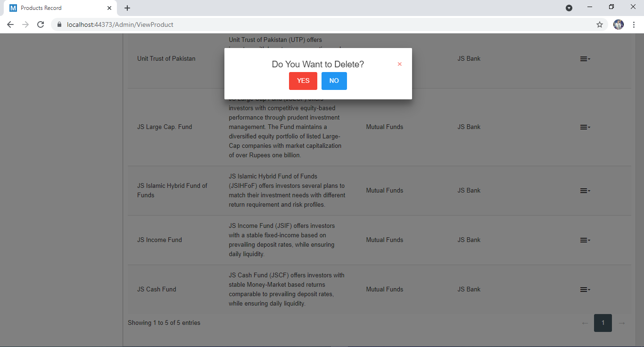Go back in browser history
The image size is (644, 347).
[10, 24]
